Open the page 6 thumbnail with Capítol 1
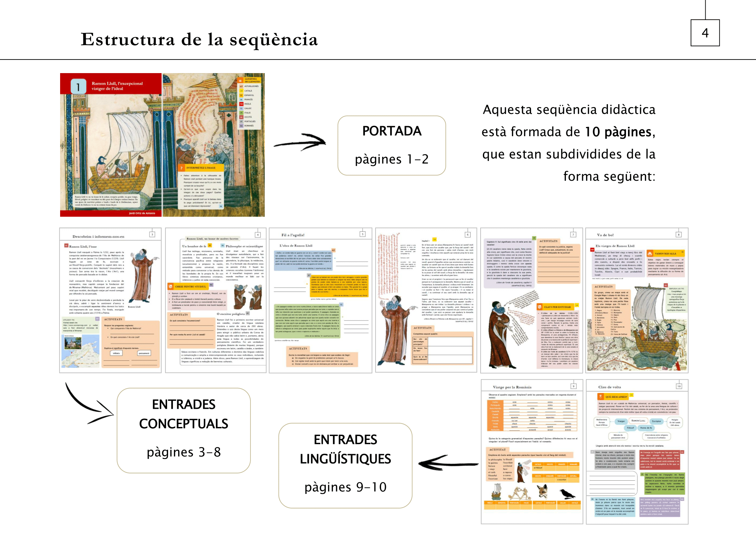Screen dimensions: 756x535 (x=426, y=300)
